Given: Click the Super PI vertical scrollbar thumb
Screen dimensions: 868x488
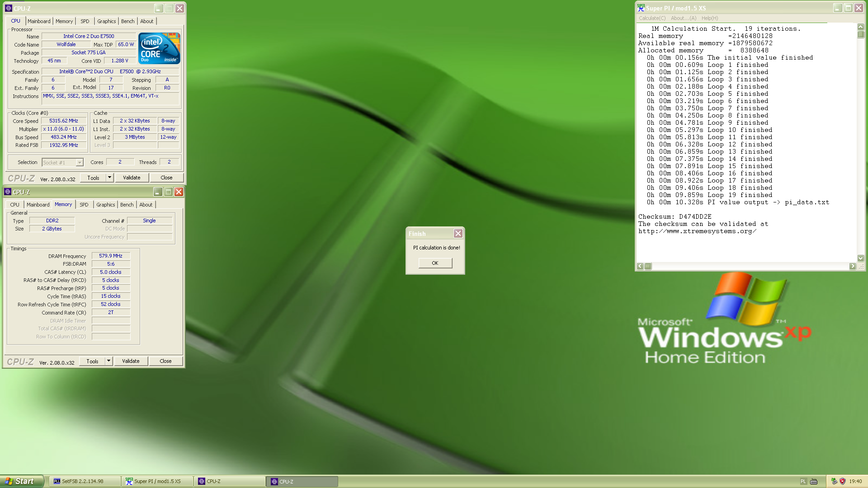Looking at the screenshot, I should (x=861, y=34).
